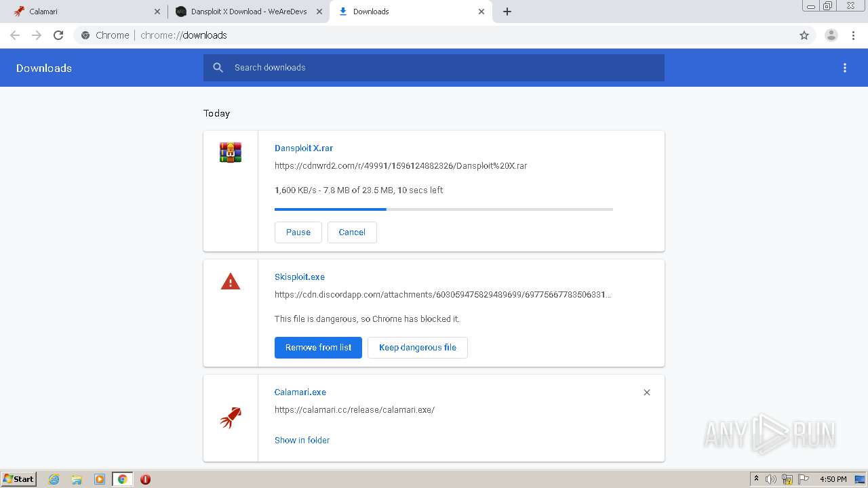
Task: Open the Downloads page more actions menu
Action: coord(845,68)
